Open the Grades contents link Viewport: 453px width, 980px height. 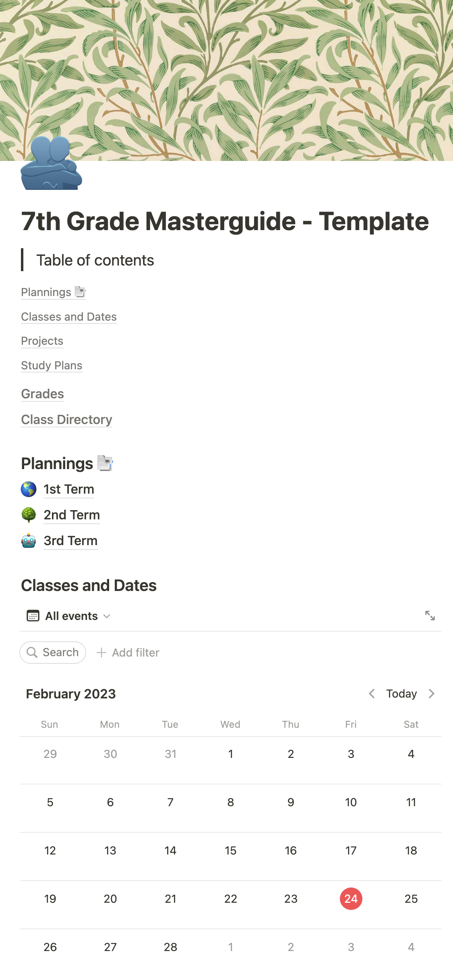[x=42, y=394]
